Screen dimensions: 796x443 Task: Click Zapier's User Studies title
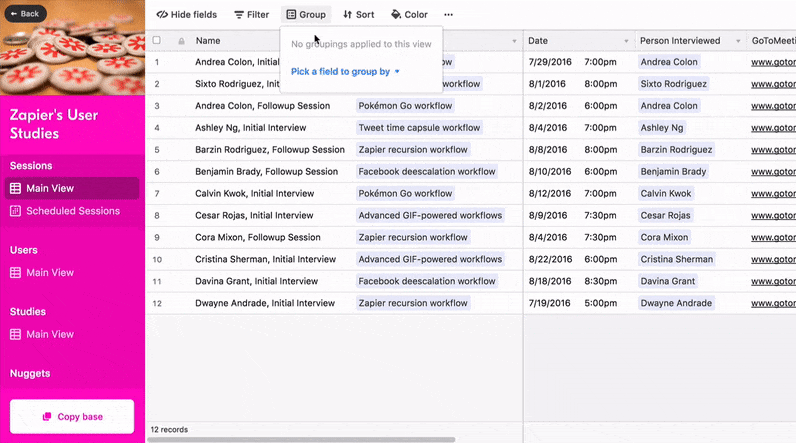pyautogui.click(x=54, y=124)
